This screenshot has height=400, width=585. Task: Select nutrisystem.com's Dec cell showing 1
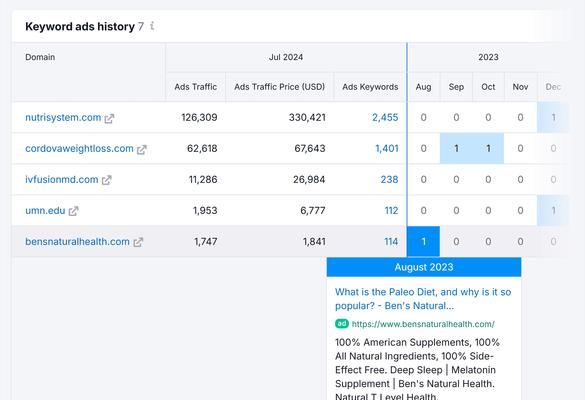(x=553, y=118)
